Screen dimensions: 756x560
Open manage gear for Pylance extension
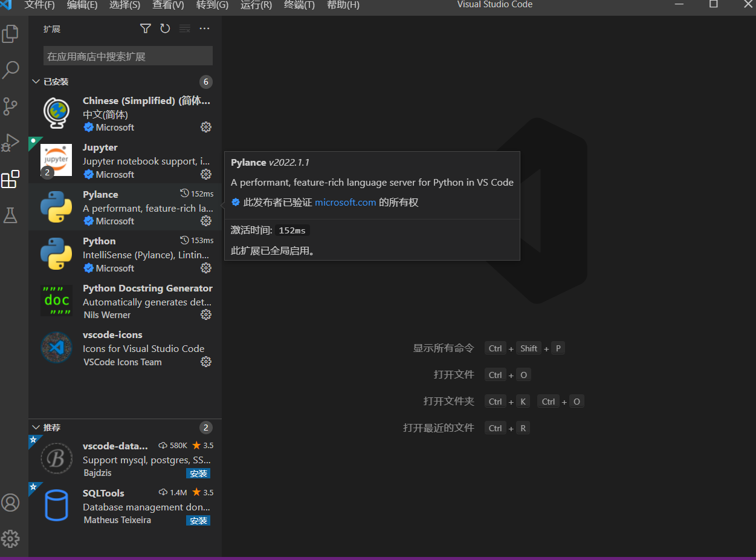point(206,221)
